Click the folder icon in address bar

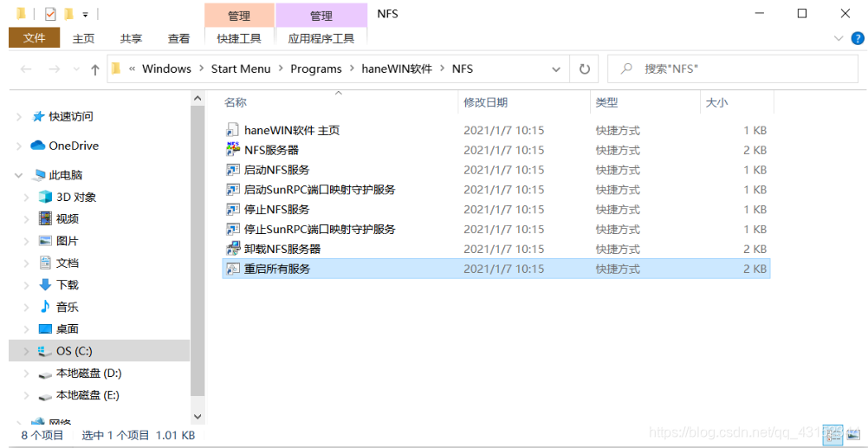[x=116, y=68]
